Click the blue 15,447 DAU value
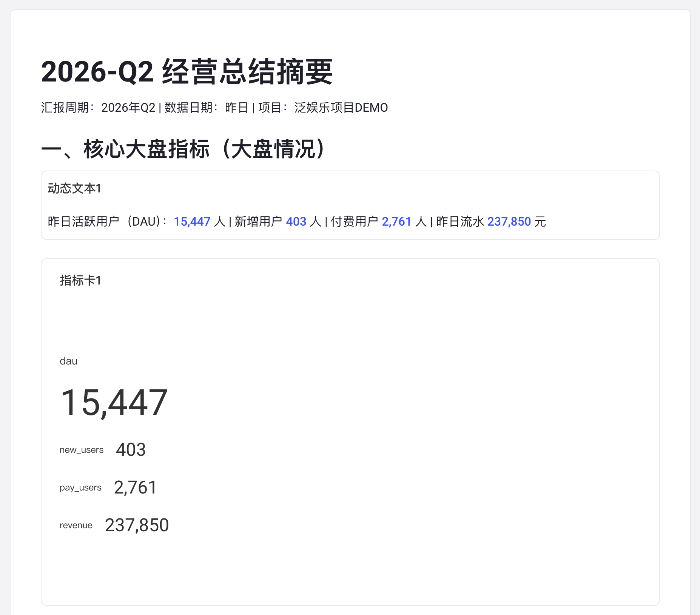The width and height of the screenshot is (700, 615). pos(192,221)
